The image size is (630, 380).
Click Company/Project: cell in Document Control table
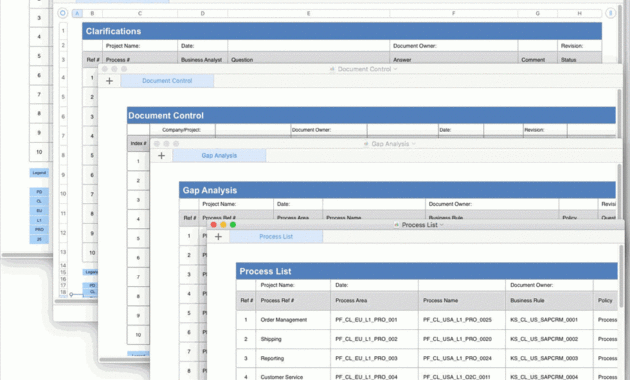182,130
